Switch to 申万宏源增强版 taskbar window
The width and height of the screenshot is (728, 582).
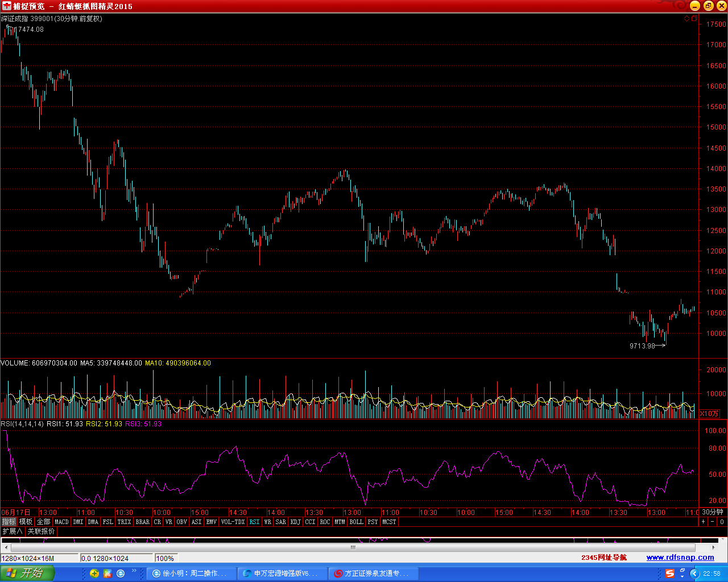pos(283,573)
